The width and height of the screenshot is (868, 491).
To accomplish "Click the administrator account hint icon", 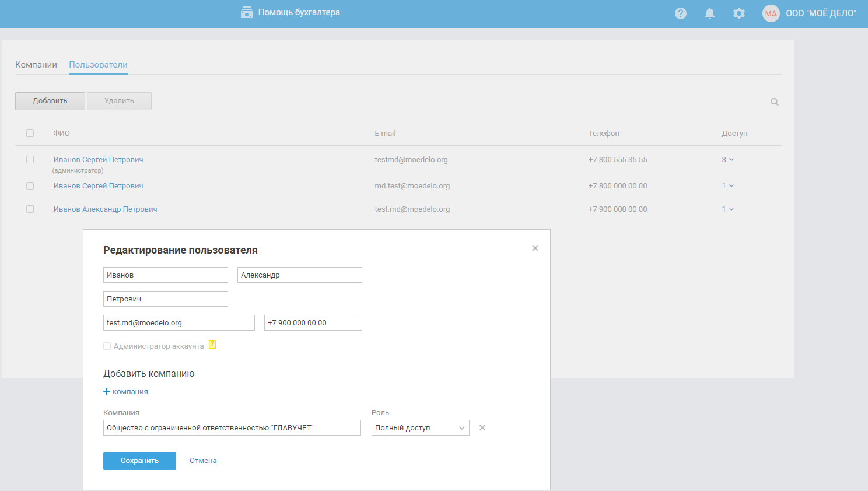I will pos(212,345).
